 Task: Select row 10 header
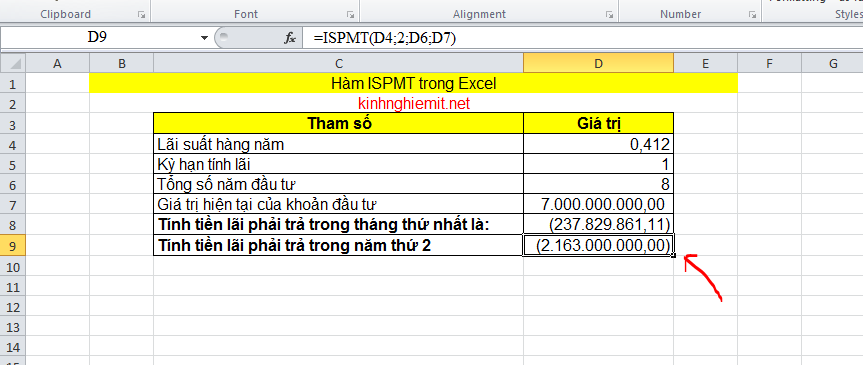[x=13, y=266]
